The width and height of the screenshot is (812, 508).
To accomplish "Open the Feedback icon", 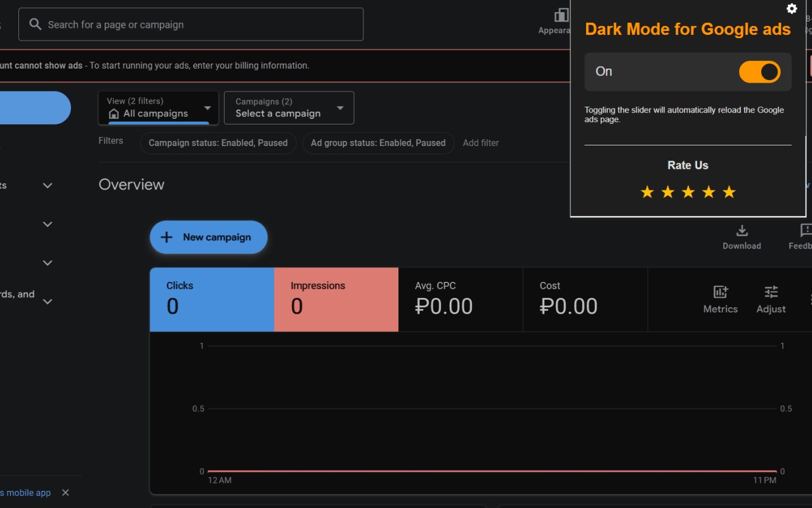I will pyautogui.click(x=806, y=231).
